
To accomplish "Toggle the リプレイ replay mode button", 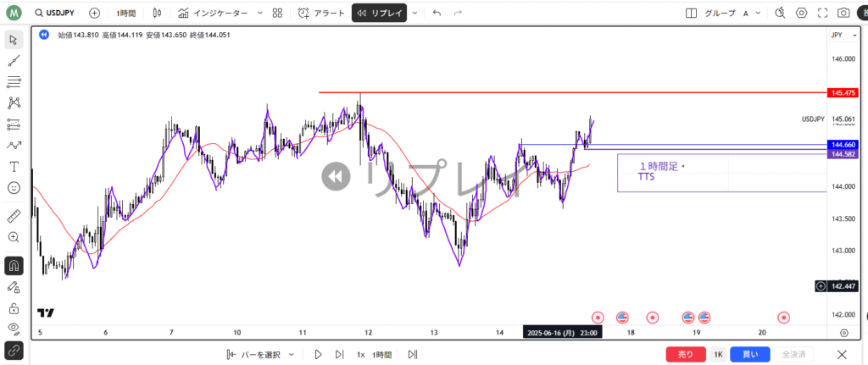I will pos(379,13).
